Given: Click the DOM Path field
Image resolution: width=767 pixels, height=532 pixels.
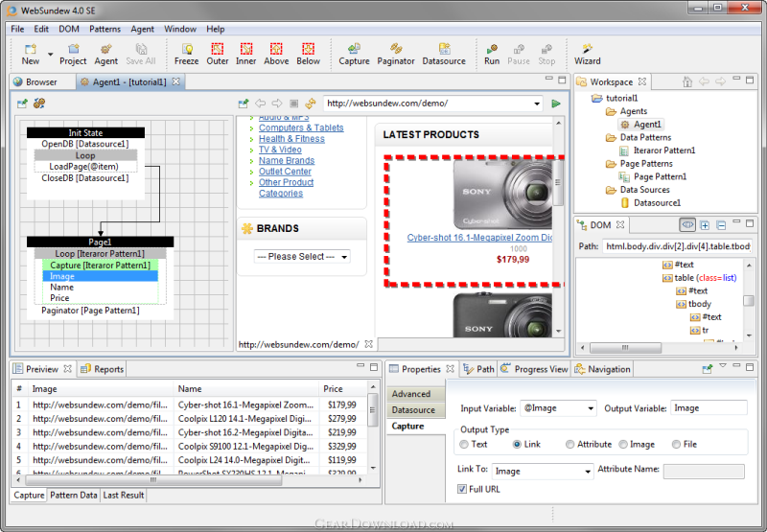Looking at the screenshot, I should click(677, 246).
